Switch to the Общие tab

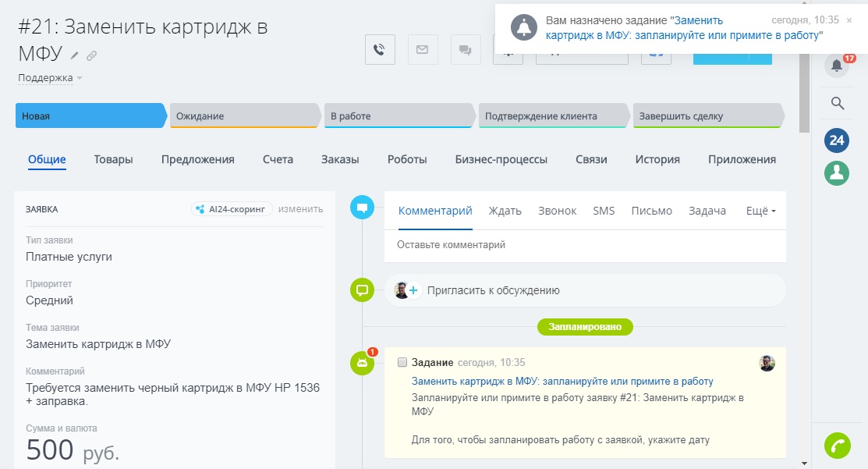coord(47,159)
